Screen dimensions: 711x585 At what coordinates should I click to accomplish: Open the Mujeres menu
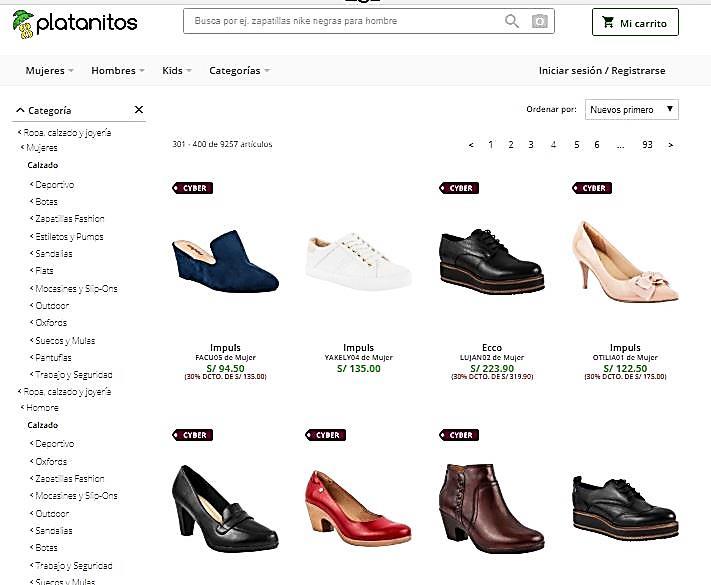(x=49, y=71)
